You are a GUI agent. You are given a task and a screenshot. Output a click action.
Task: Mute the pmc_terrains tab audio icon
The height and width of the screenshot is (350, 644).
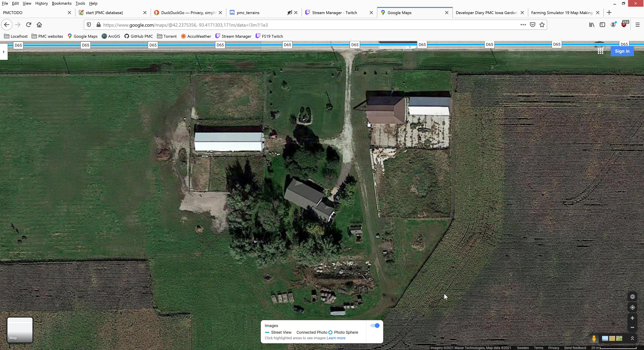pos(289,13)
